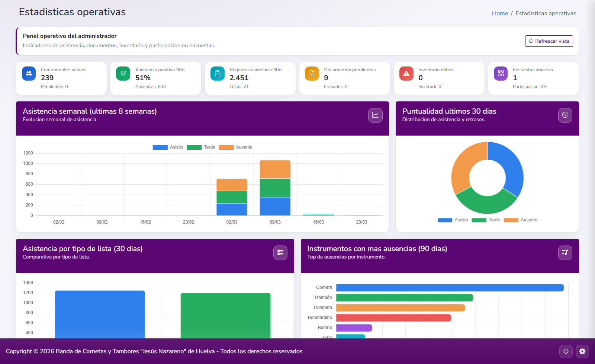
Task: Click the Asistencia positiva checkmark icon
Action: pyautogui.click(x=123, y=74)
